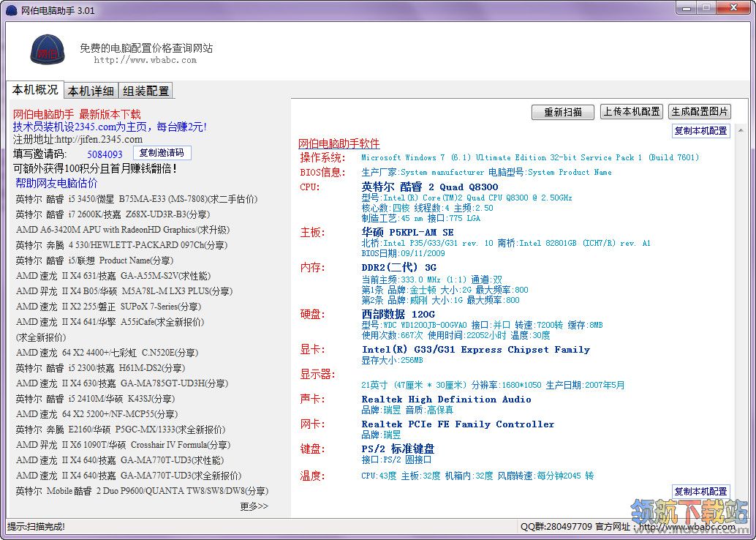Open http://www.wbabc.com link in header
Screen dimensions: 756x540
pyautogui.click(x=145, y=60)
